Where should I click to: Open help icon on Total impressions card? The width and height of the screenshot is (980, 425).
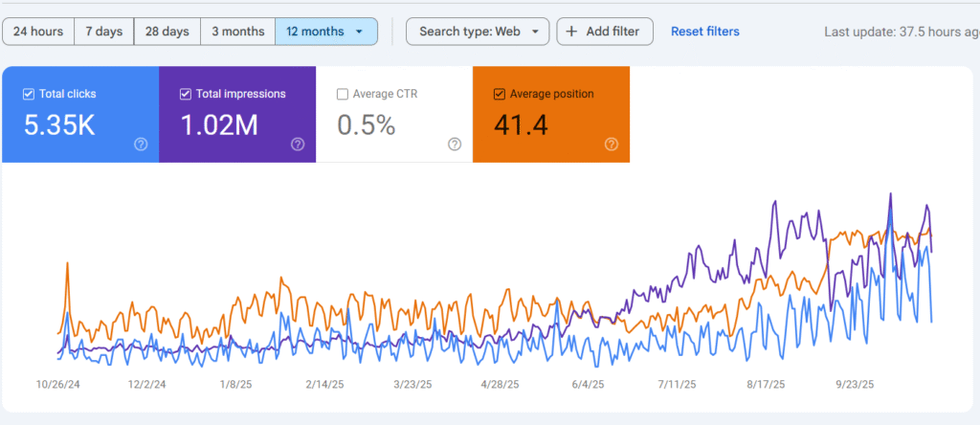click(x=298, y=145)
